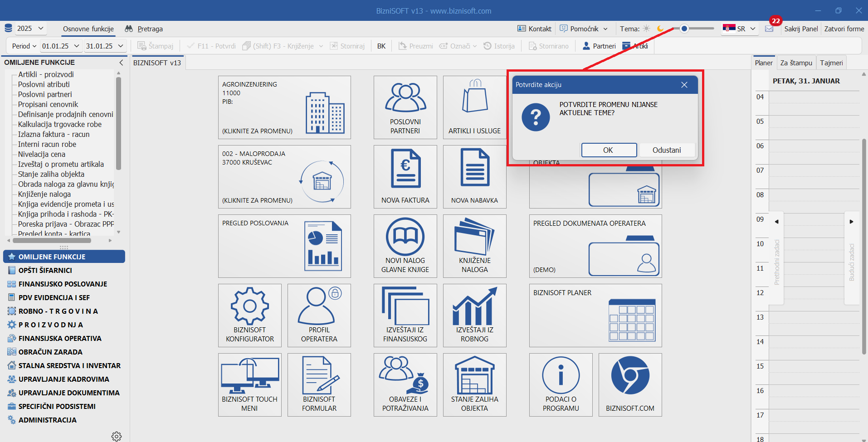
Task: Open the Nova Faktura tile icon
Action: pyautogui.click(x=405, y=169)
